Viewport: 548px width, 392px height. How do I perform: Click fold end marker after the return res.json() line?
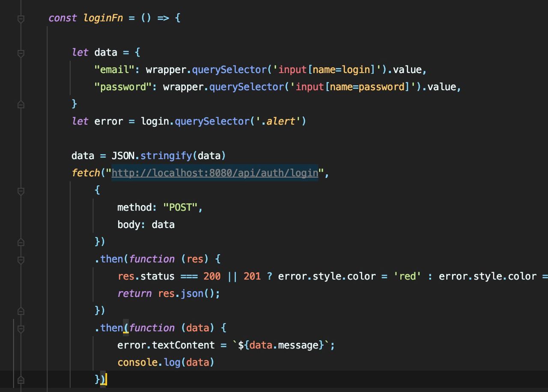pos(21,311)
